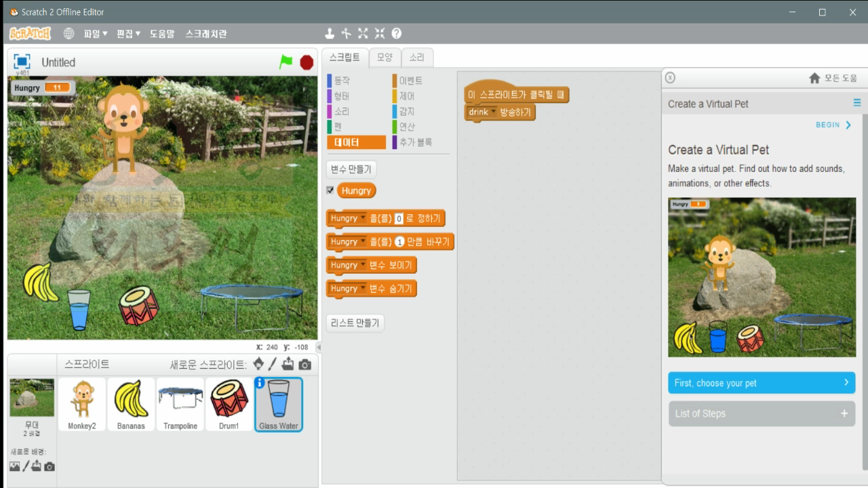
Task: Select the Bananas sprite thumbnail
Action: (131, 405)
